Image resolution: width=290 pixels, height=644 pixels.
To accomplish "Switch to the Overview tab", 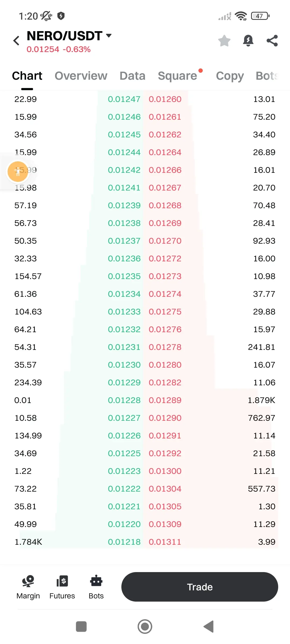I will tap(81, 76).
